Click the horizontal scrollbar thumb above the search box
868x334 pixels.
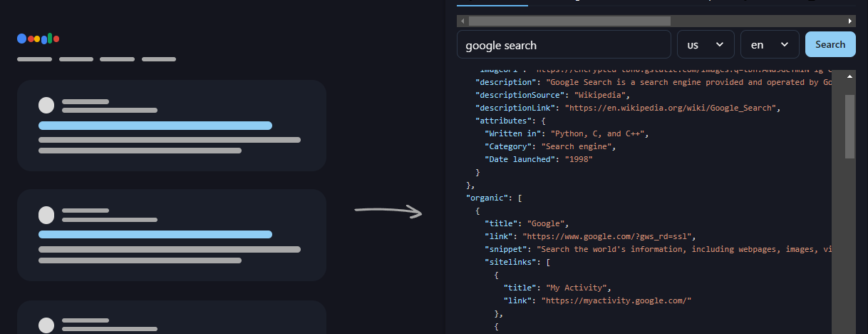[x=569, y=21]
